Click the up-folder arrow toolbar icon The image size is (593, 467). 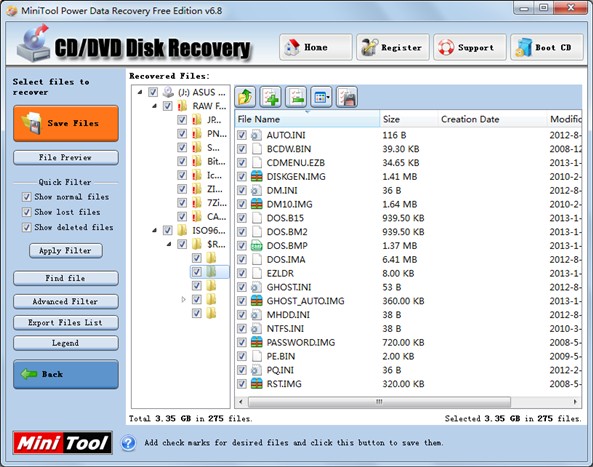[x=245, y=97]
